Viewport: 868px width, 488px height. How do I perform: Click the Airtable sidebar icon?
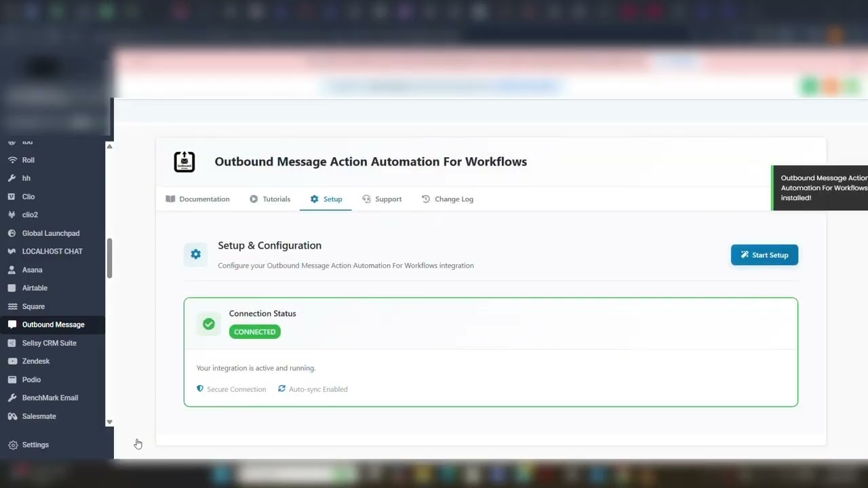point(12,288)
